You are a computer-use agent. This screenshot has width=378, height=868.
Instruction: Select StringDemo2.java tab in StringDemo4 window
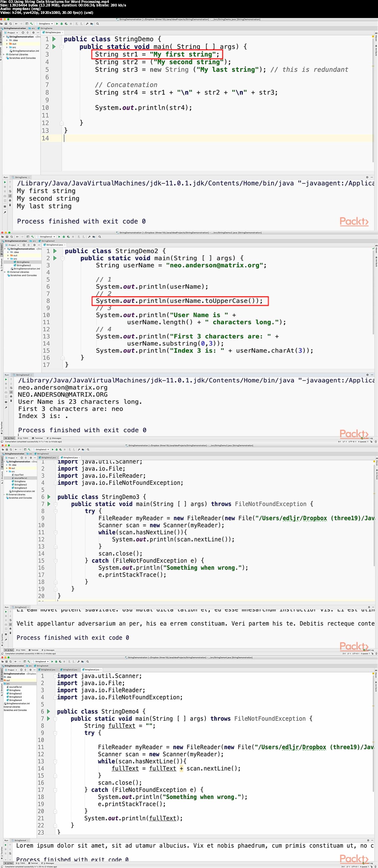click(x=48, y=670)
